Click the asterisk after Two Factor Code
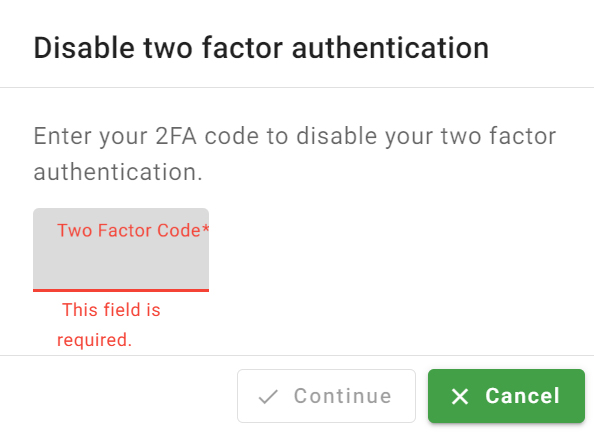The height and width of the screenshot is (433, 594). 205,228
